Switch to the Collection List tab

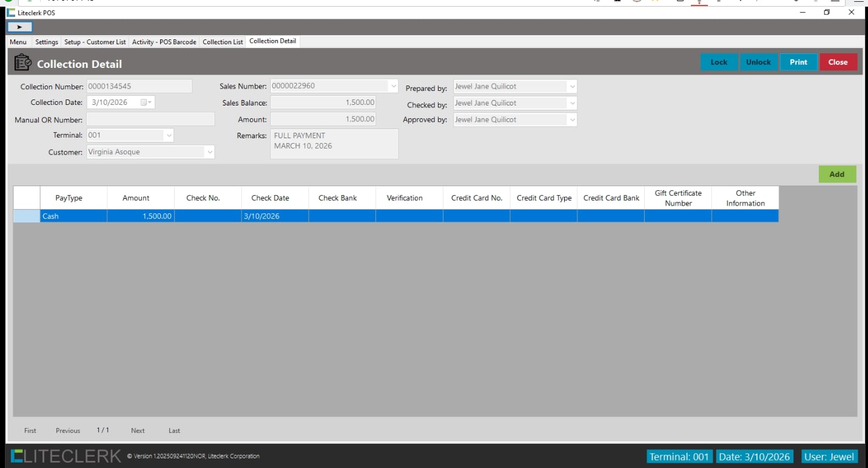[223, 42]
